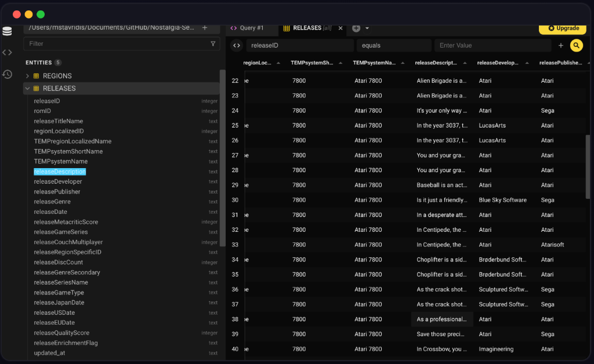
Task: Click the highlighted releaseDescription column
Action: pos(60,172)
